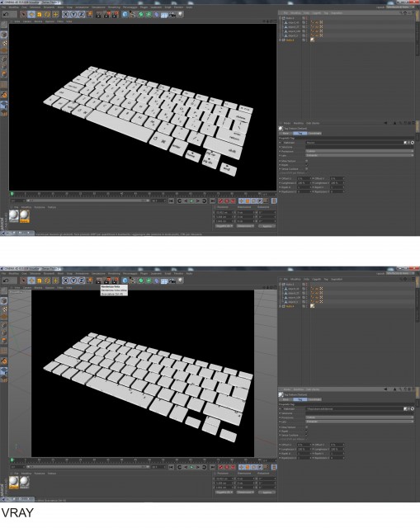420x528 pixels.
Task: Toggle visibility dots of Nullo.1, top screenshot
Action: tap(306, 18)
